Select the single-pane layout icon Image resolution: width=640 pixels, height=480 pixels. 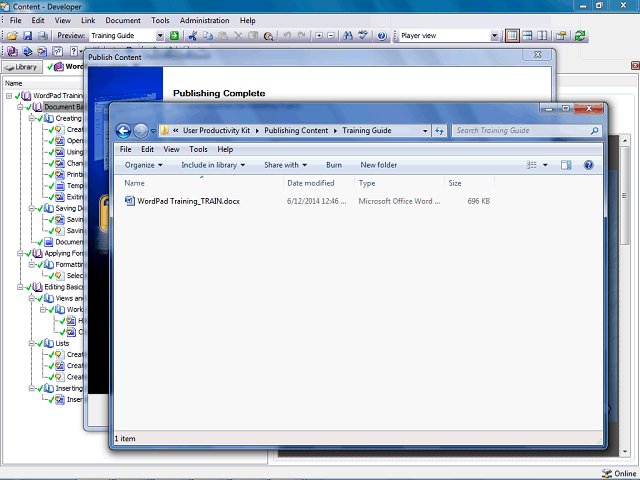[x=512, y=36]
